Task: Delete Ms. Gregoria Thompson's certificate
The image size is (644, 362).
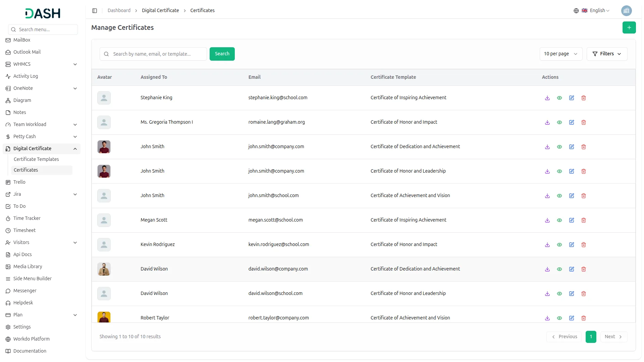Action: pyautogui.click(x=584, y=122)
